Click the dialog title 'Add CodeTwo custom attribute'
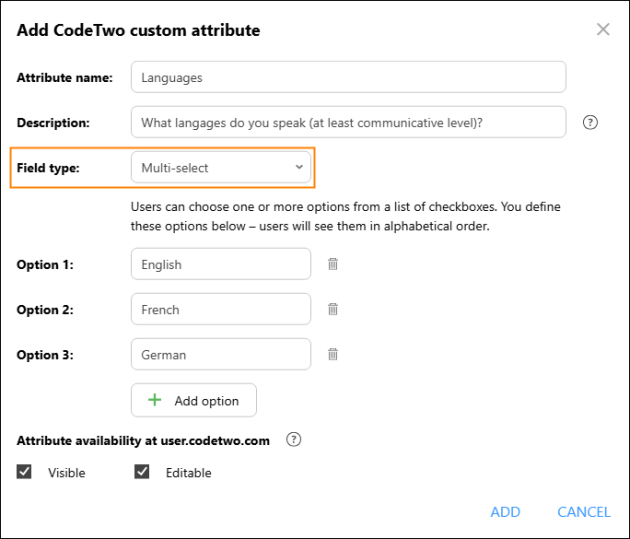This screenshot has width=630, height=539. [138, 30]
